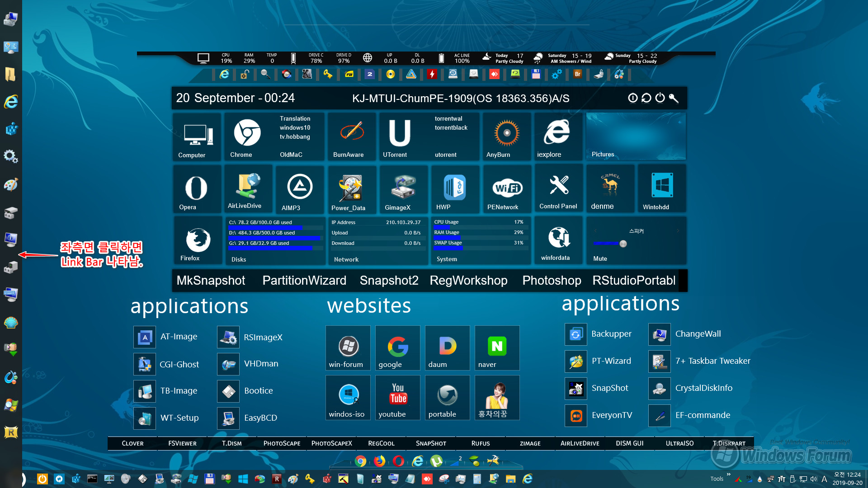Click Internet Explorer icon in left sidebar
This screenshot has width=868, height=488.
[11, 102]
